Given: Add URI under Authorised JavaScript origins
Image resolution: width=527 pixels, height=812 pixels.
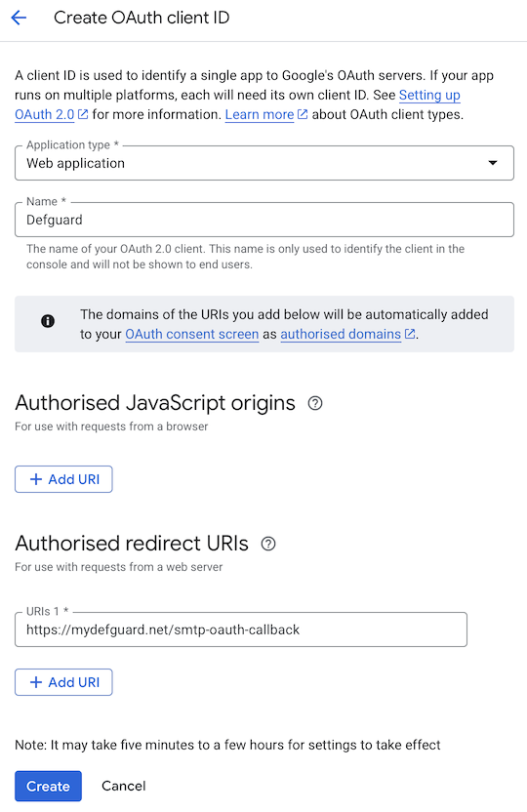Looking at the screenshot, I should [63, 479].
